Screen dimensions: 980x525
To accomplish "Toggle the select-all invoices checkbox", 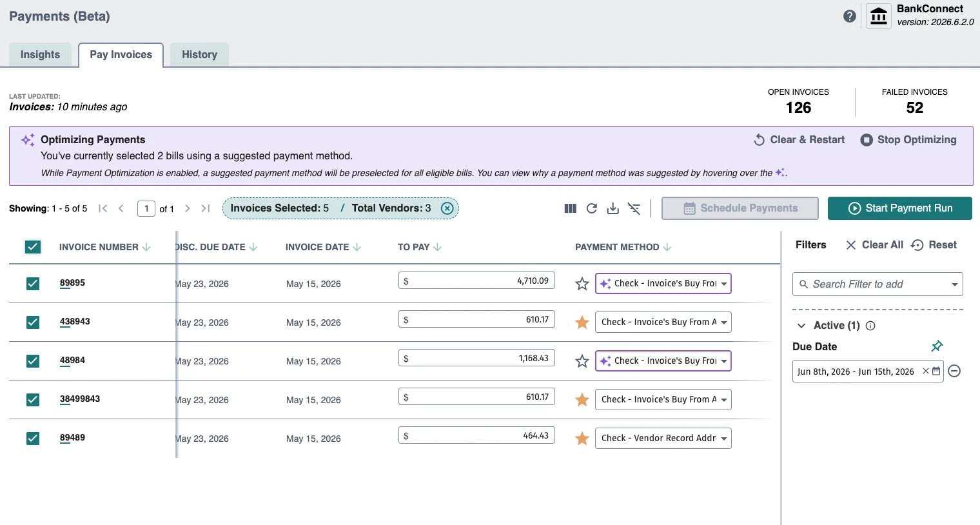I will pyautogui.click(x=33, y=247).
